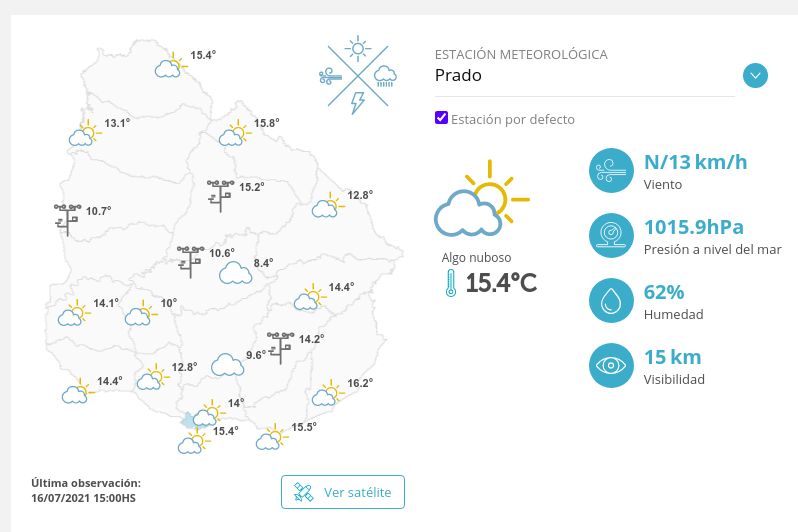Click the partly cloudy icon at 16.2°
798x532 pixels.
(327, 394)
